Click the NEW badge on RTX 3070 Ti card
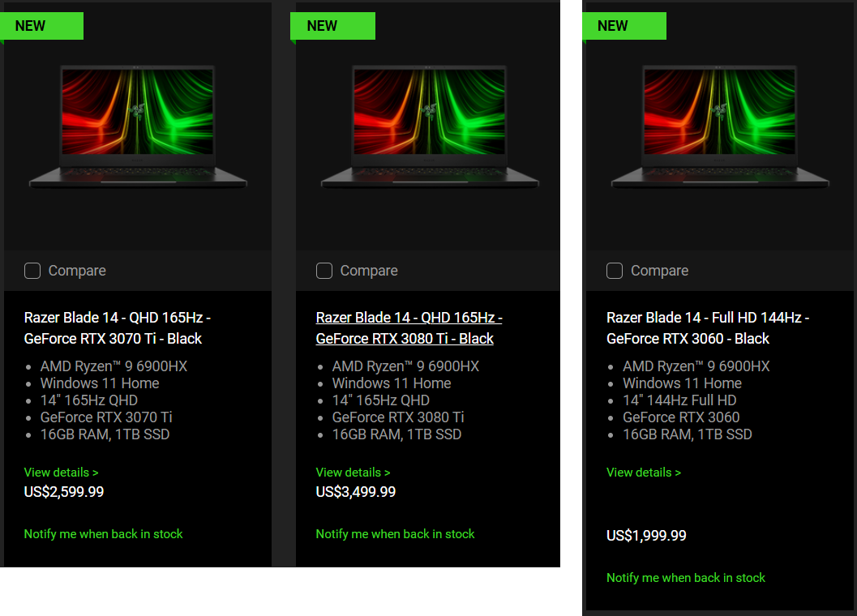This screenshot has width=857, height=616. [x=41, y=26]
